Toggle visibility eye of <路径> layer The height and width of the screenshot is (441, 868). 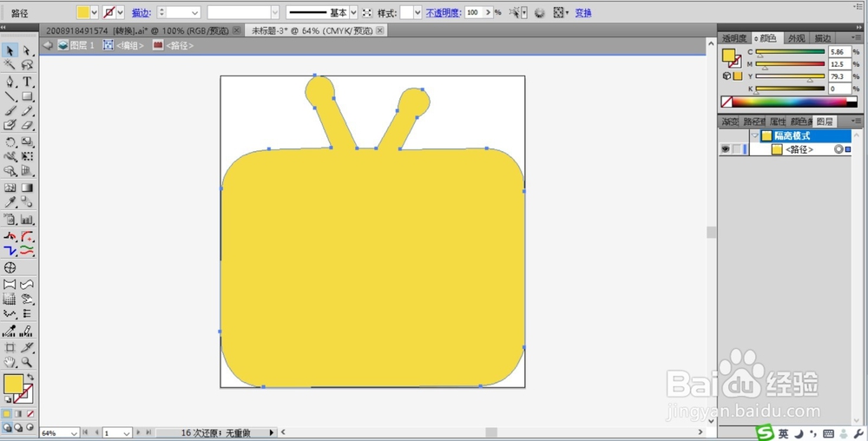(x=725, y=149)
